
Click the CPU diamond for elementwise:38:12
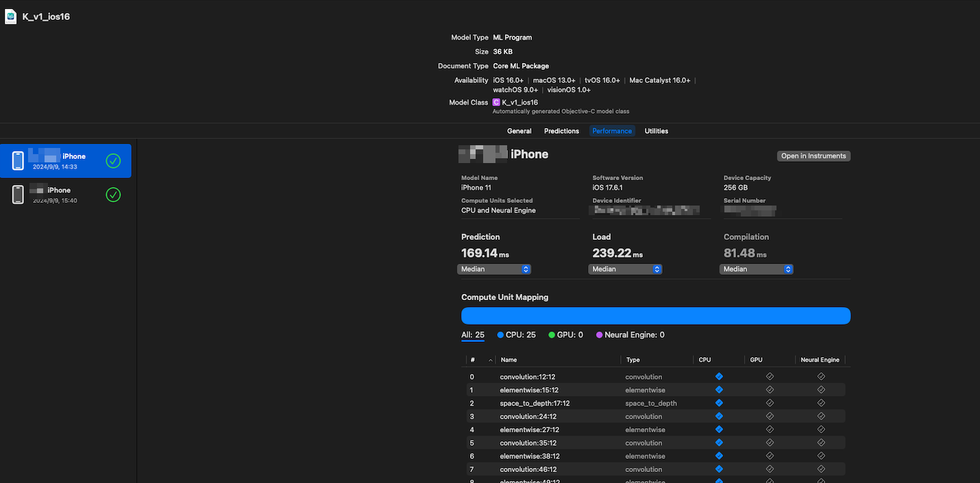coord(719,456)
